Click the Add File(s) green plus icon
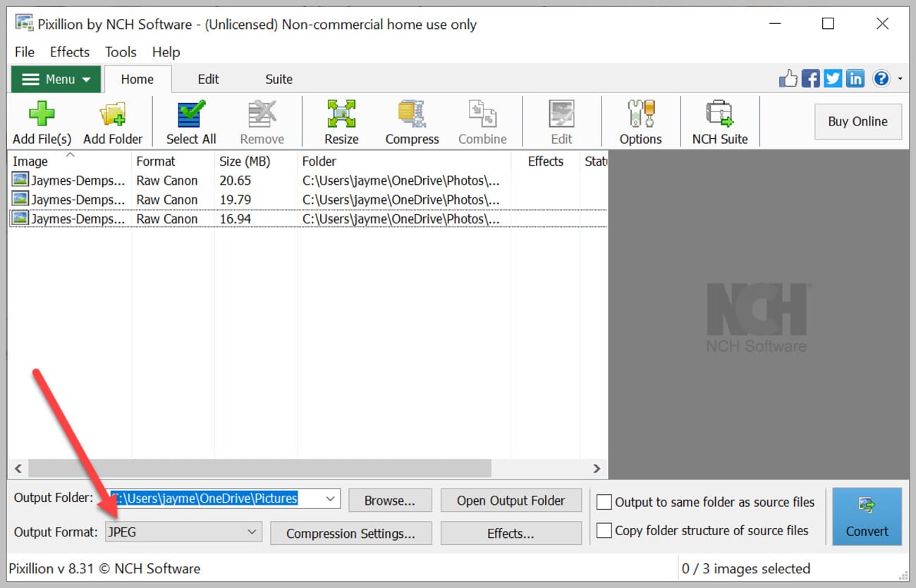The width and height of the screenshot is (916, 588). coord(42,114)
